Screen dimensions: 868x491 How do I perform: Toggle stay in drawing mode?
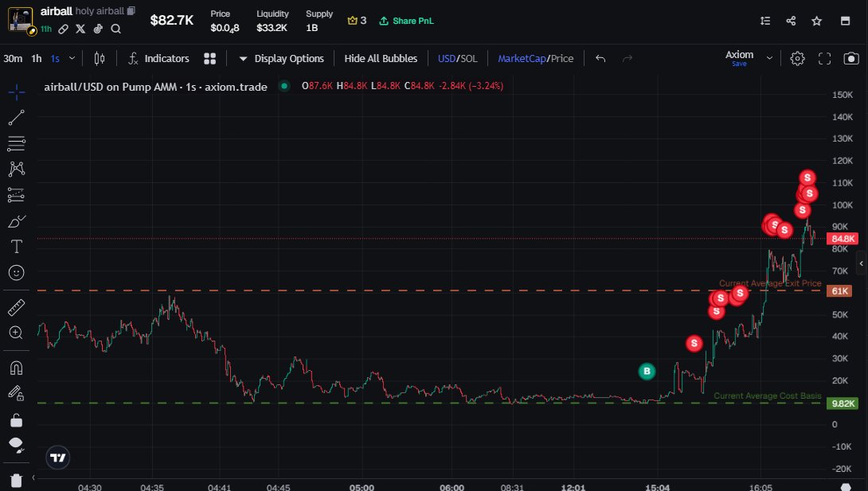coord(17,393)
